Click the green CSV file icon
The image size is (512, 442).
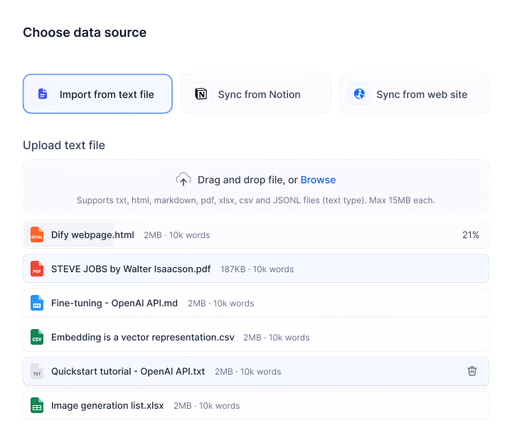coord(37,337)
